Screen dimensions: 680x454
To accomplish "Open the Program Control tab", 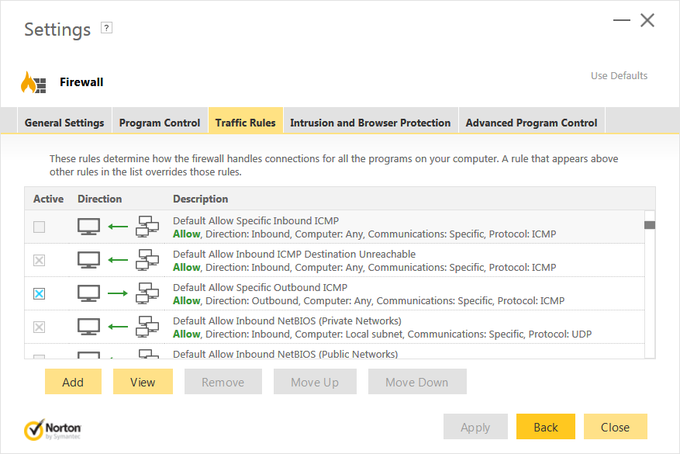I will tap(160, 123).
